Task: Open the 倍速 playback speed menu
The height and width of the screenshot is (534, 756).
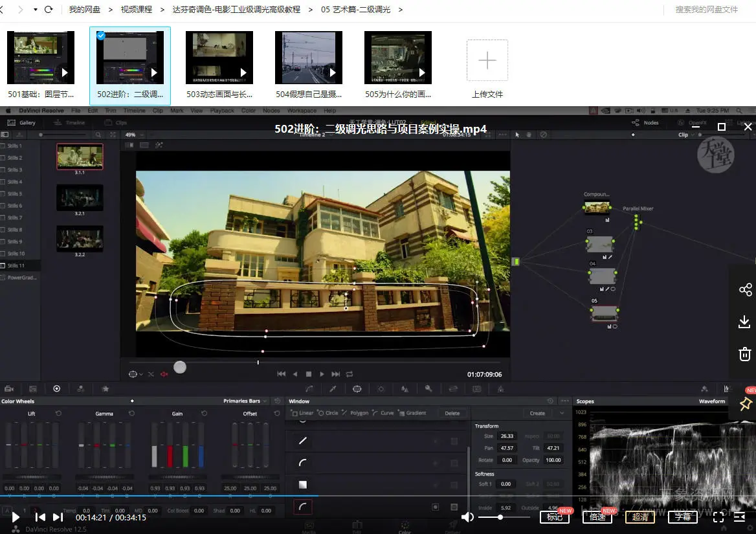Action: coord(597,517)
